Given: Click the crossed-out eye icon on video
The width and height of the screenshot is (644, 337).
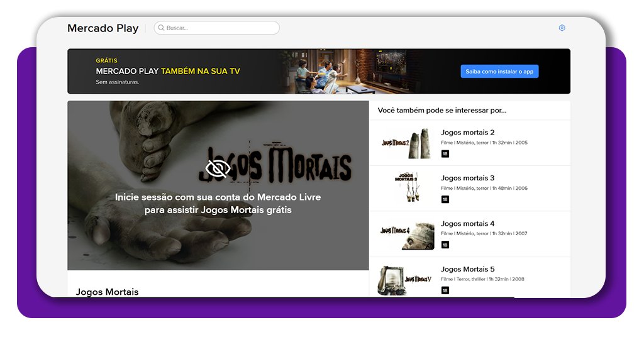Looking at the screenshot, I should click(x=218, y=168).
